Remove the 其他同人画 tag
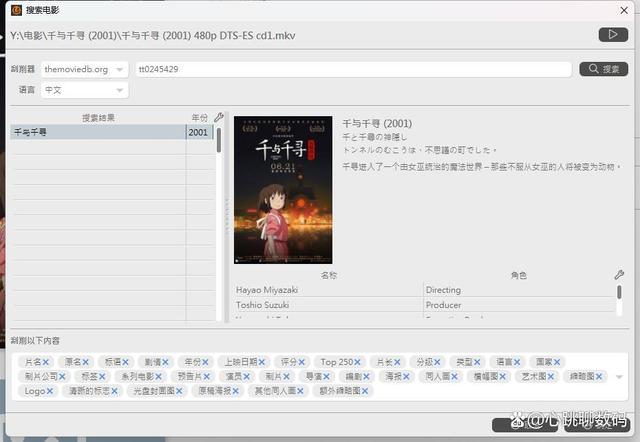Viewport: 640px width, 442px height. coord(300,391)
